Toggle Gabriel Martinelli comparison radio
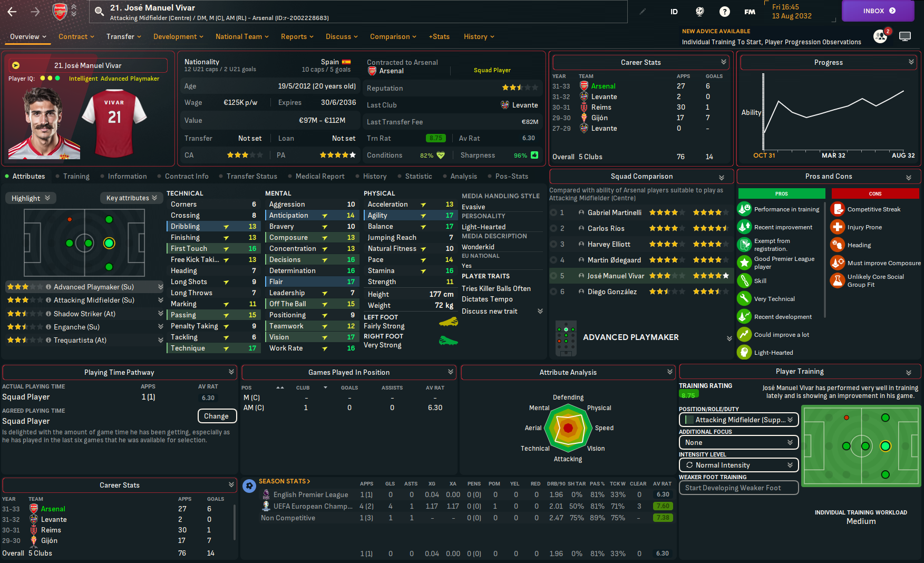 [553, 212]
